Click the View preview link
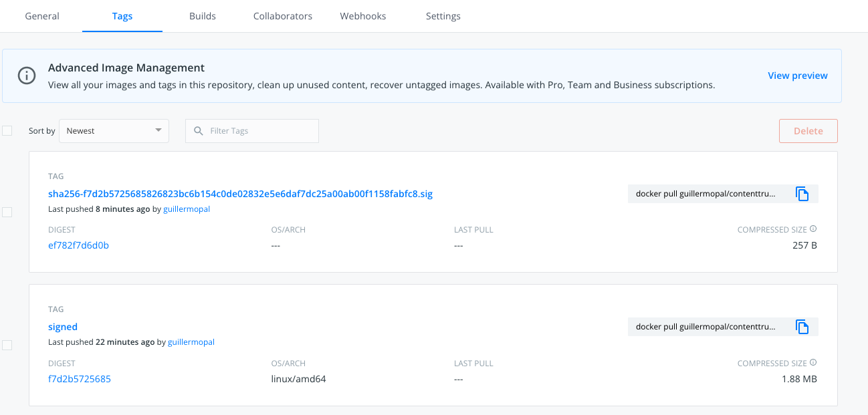 pos(798,75)
